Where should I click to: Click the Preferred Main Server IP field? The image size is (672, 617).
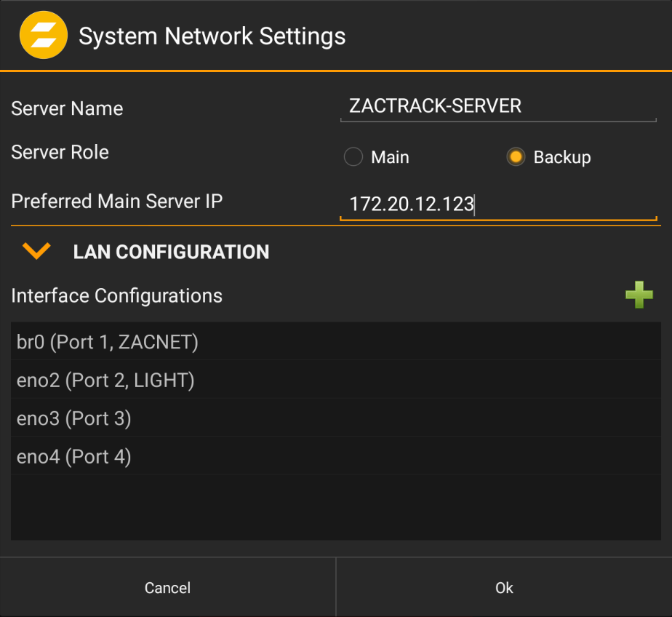coord(497,204)
